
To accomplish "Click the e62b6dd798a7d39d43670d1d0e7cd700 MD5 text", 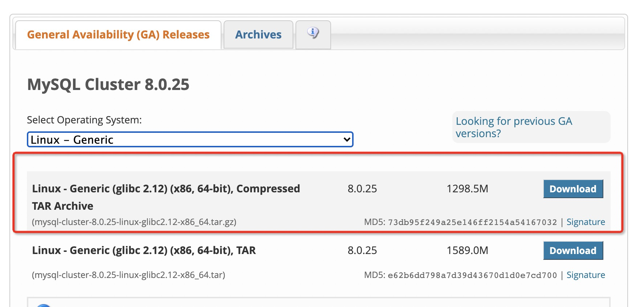I will pyautogui.click(x=472, y=275).
